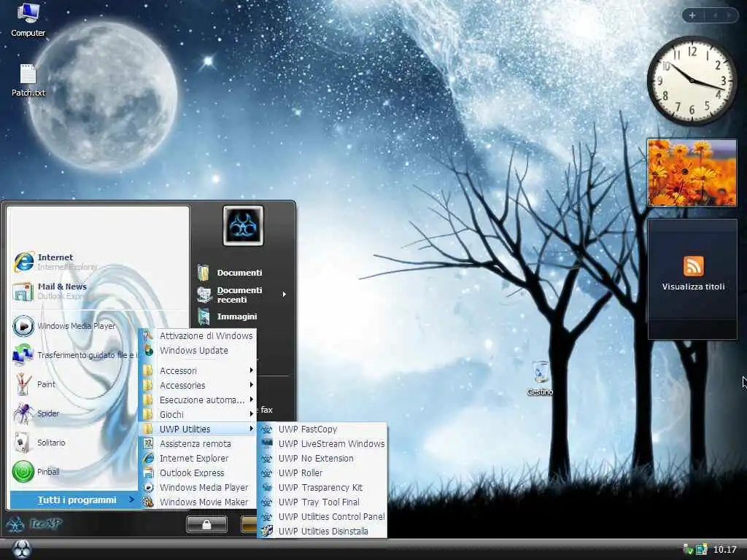The height and width of the screenshot is (560, 747).
Task: Expand the Accessories folder
Action: 198,385
